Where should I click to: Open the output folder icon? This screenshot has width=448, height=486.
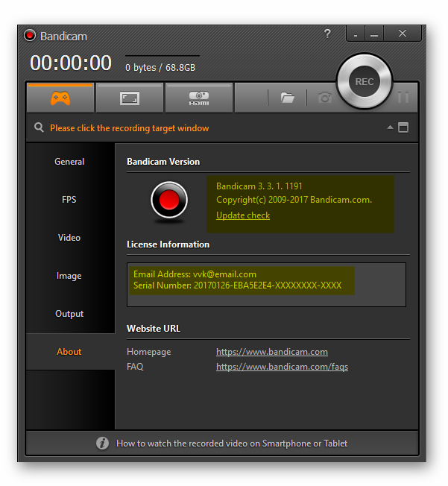click(x=287, y=98)
